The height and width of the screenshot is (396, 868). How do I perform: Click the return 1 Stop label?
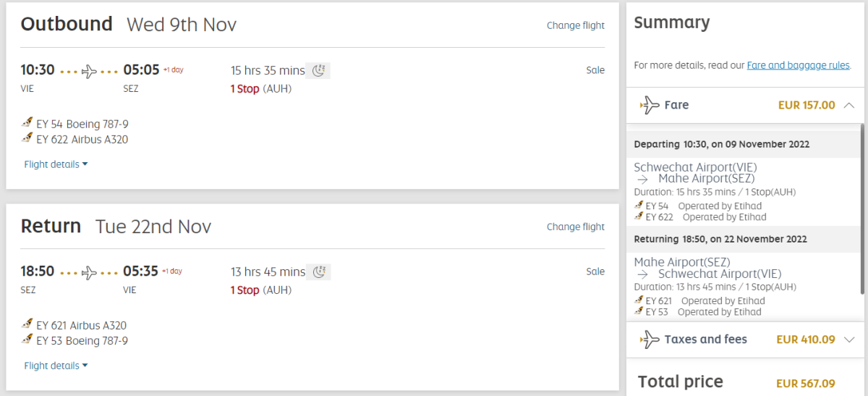point(244,290)
